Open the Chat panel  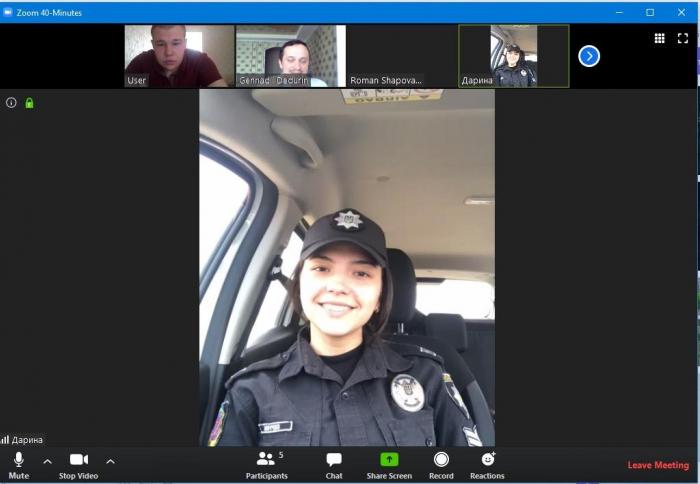tap(334, 463)
